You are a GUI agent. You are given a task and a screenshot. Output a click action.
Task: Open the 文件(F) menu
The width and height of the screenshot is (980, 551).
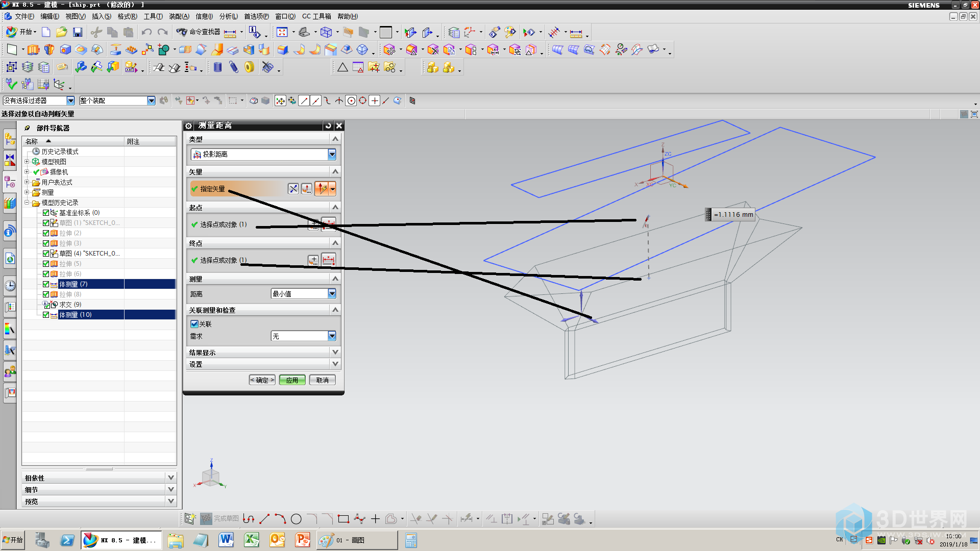pos(24,16)
